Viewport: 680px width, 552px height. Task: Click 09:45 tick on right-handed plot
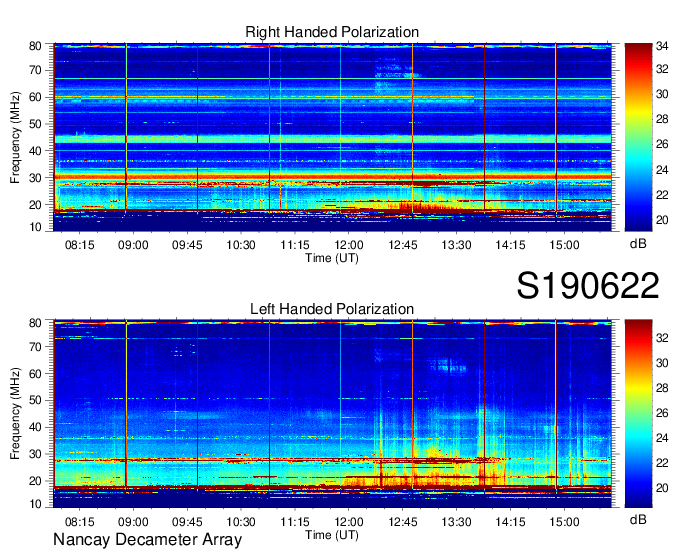187,245
